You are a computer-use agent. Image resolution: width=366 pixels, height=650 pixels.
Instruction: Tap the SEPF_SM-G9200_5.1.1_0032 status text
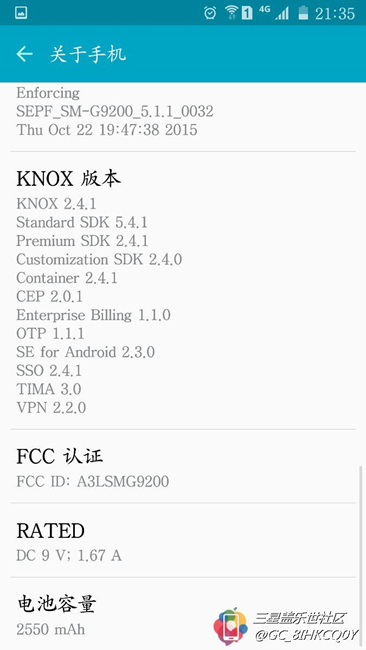115,111
